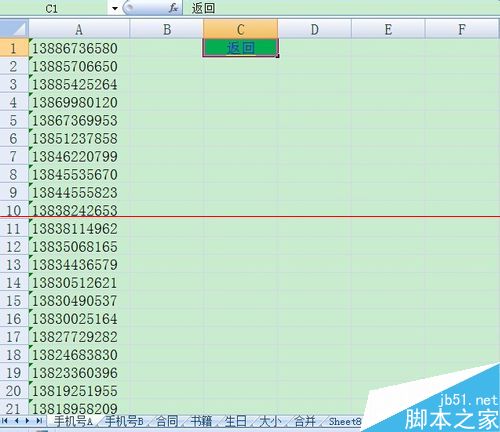Screen dimensions: 500x432
Task: Click cell with 13835068165
Action: click(x=79, y=246)
